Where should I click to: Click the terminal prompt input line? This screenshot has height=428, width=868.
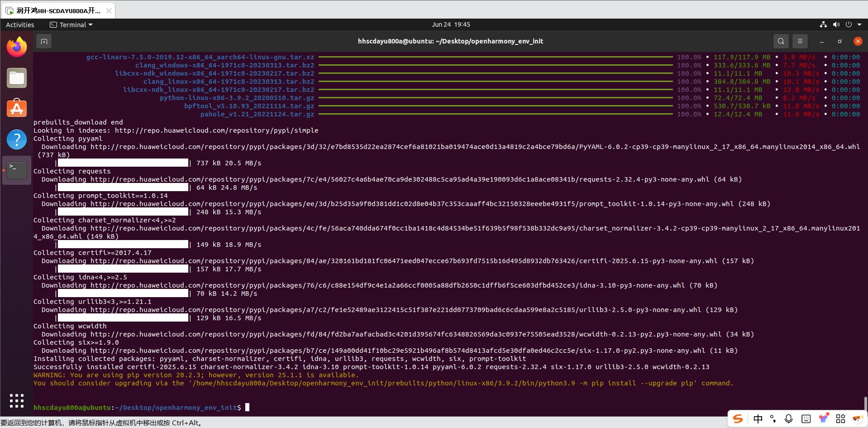point(141,408)
